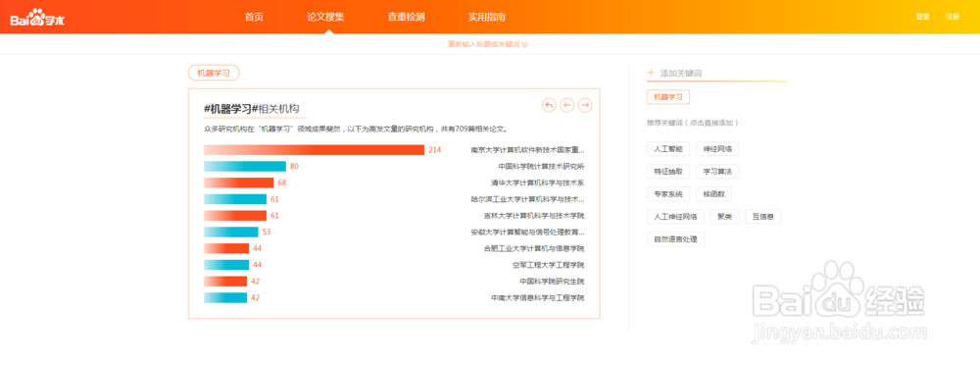This screenshot has height=365, width=980.
Task: Click the plus icon beside 添加关键词
Action: (651, 74)
